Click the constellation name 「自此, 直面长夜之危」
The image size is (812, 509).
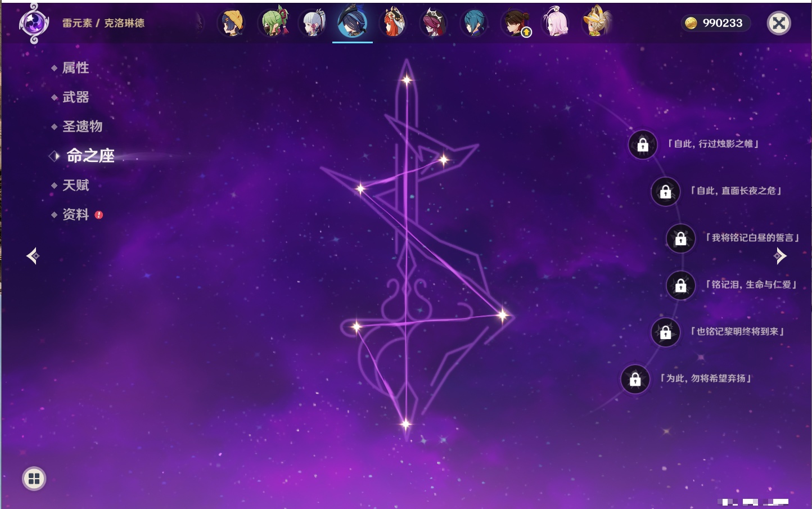[x=735, y=191]
